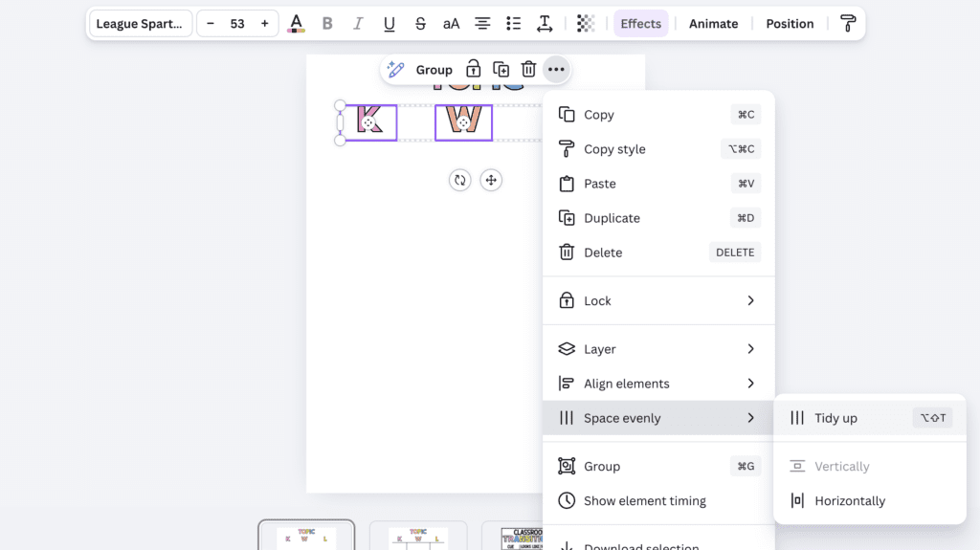Open the first page thumbnail
This screenshot has width=980, height=550.
click(x=306, y=536)
